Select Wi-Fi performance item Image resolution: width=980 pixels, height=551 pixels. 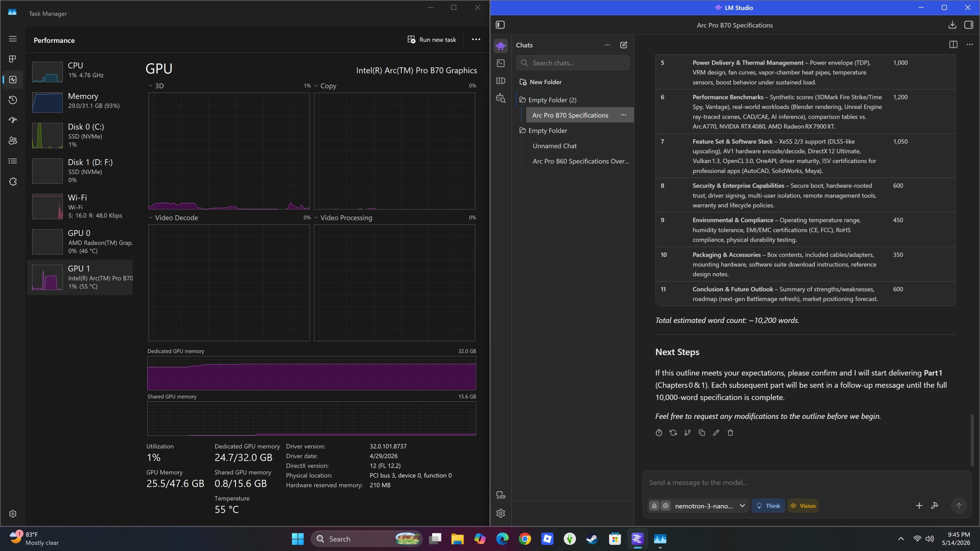pyautogui.click(x=80, y=206)
